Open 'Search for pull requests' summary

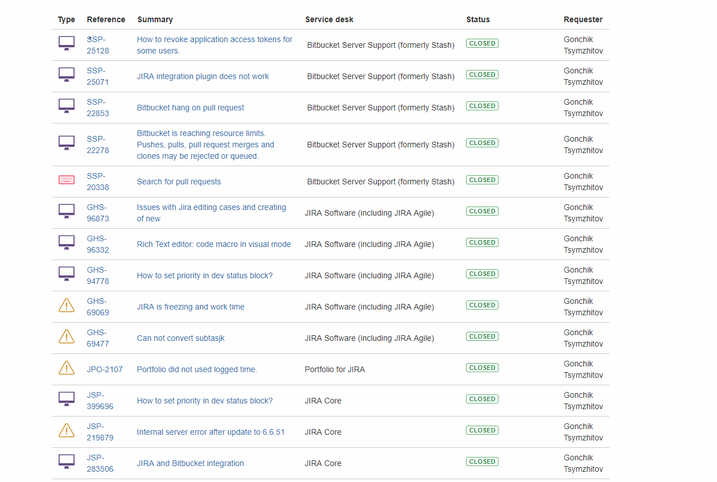pos(179,182)
